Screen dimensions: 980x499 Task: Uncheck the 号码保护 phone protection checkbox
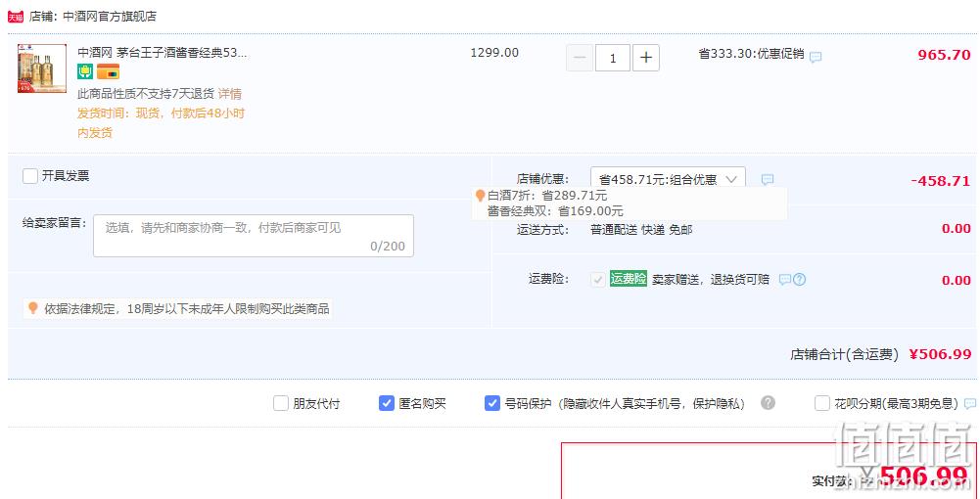491,403
